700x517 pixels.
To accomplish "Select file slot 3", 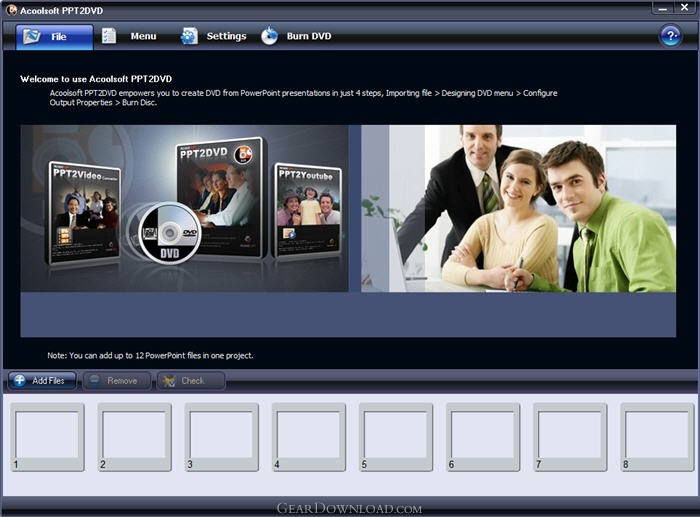I will 221,437.
